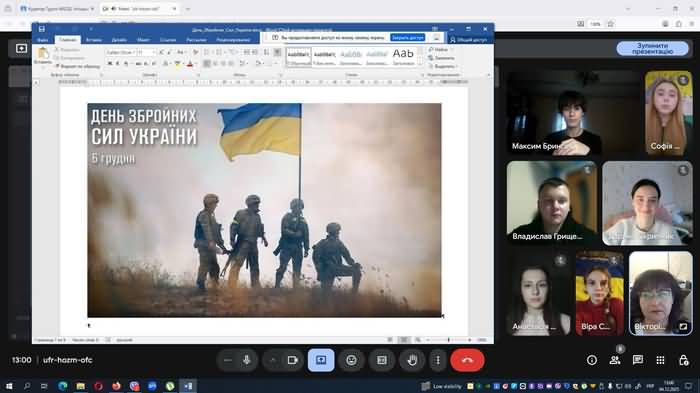Image resolution: width=700 pixels, height=393 pixels.
Task: Click the red leave call icon
Action: coord(467,360)
